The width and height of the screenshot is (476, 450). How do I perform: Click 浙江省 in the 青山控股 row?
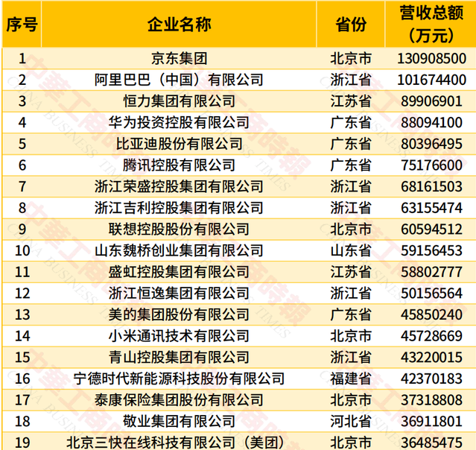(351, 358)
